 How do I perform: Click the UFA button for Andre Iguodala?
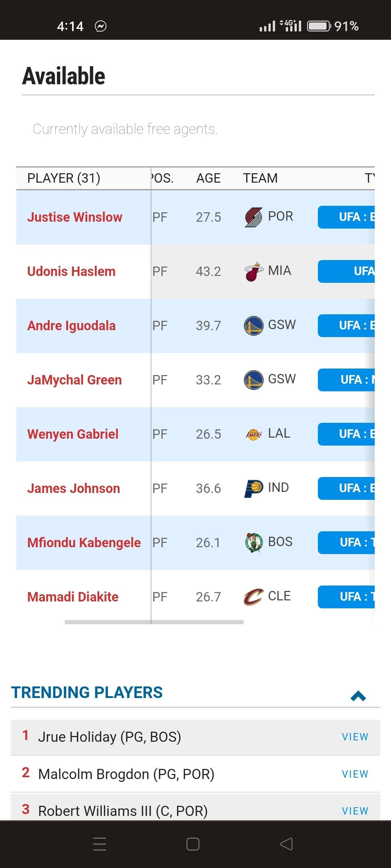click(346, 326)
